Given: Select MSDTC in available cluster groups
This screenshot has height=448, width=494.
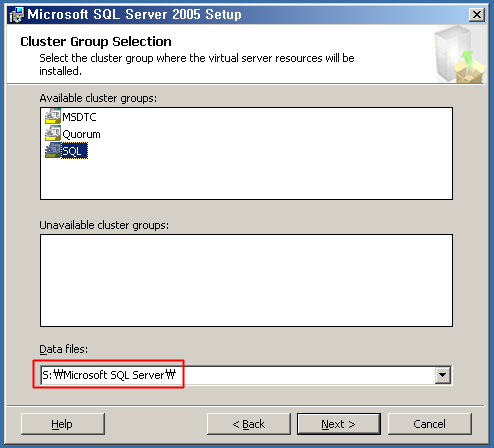Looking at the screenshot, I should [x=79, y=117].
